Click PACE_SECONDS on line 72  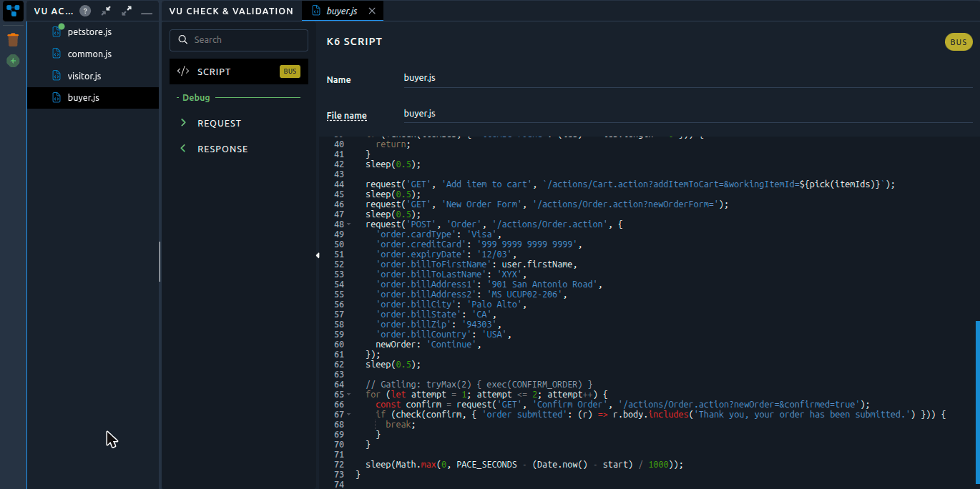[487, 465]
